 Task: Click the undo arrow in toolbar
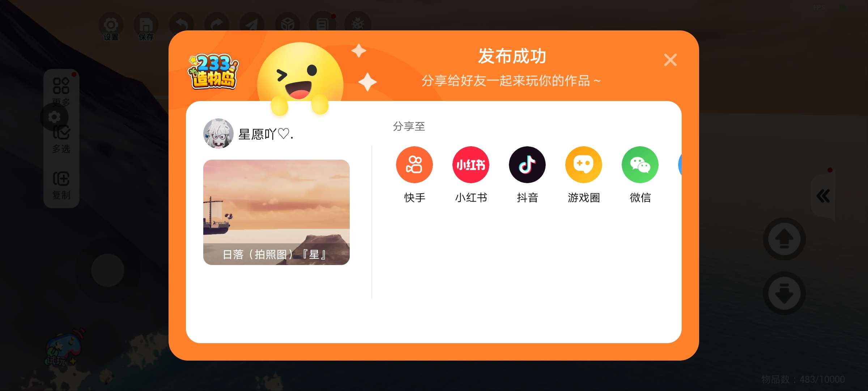click(x=181, y=25)
